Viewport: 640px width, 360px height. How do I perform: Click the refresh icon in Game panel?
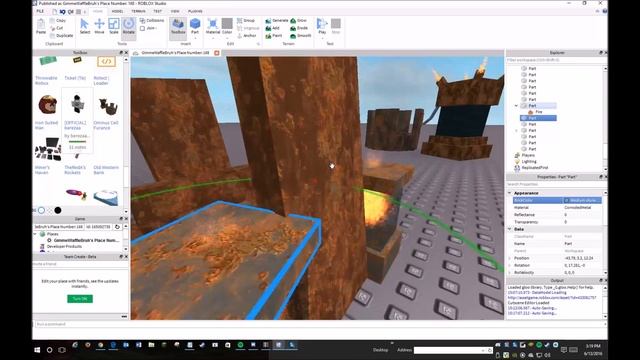[x=117, y=227]
